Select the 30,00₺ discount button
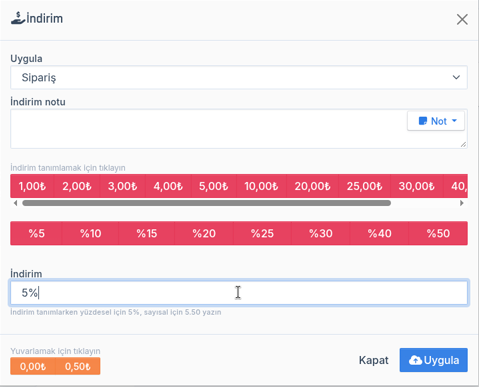479x387 pixels. coord(417,186)
